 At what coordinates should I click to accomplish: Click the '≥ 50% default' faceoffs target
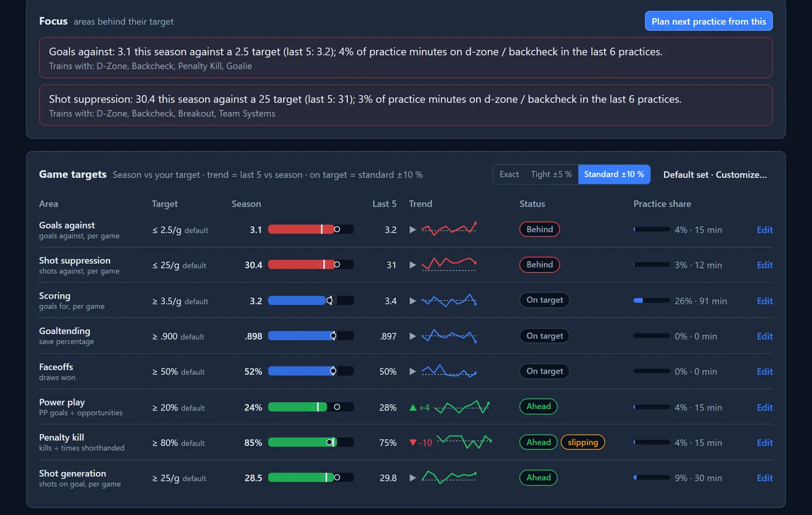pos(178,372)
